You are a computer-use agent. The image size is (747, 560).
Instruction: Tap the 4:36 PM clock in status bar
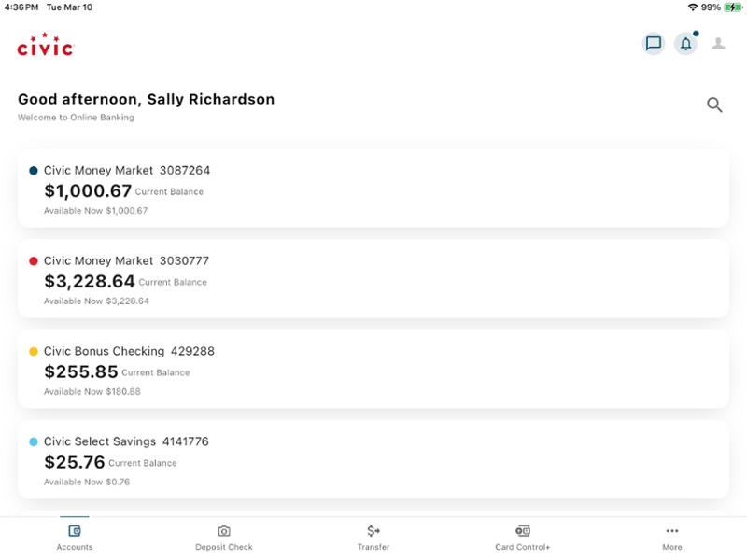pyautogui.click(x=21, y=7)
